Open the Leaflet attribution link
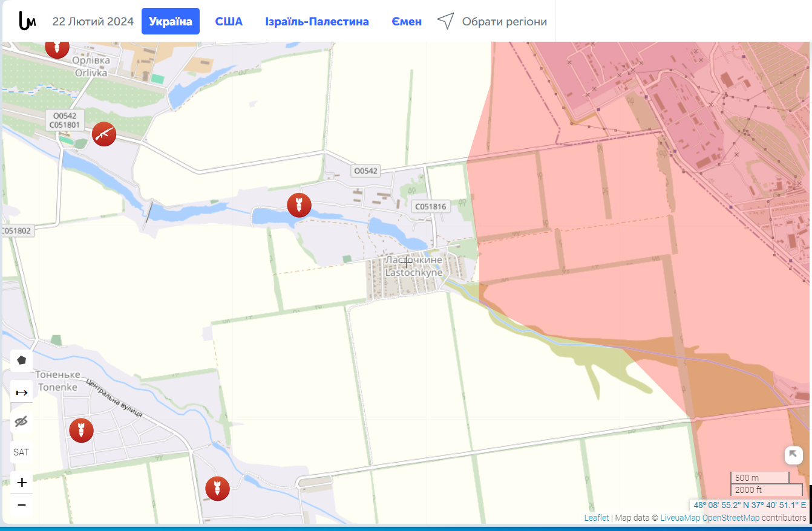Viewport: 812px width, 531px height. 597,518
